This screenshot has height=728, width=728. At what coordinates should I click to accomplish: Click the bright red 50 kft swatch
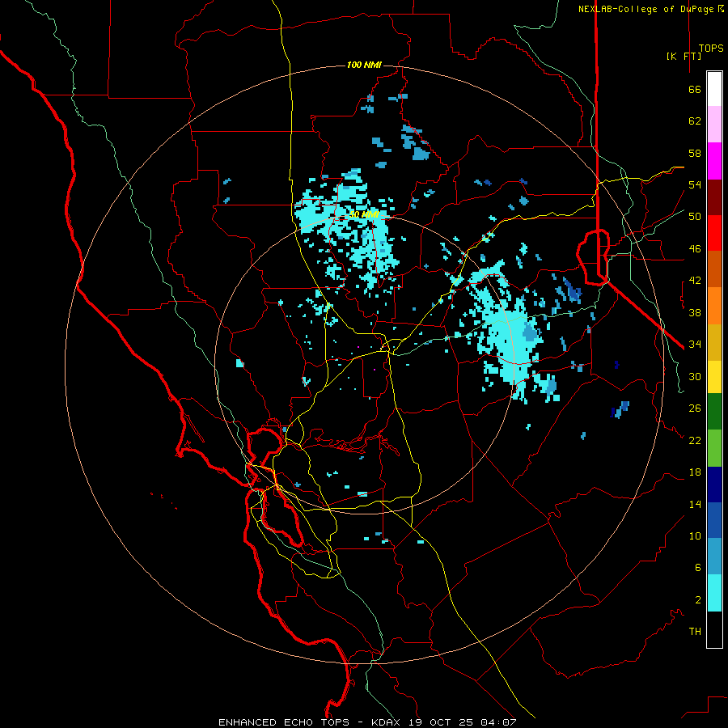coord(714,233)
